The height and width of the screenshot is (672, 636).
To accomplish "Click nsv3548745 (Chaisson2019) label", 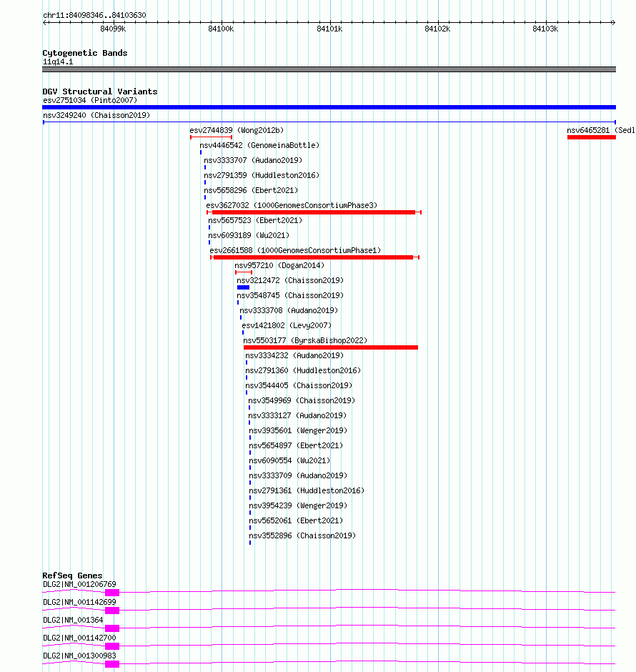I will tap(290, 295).
